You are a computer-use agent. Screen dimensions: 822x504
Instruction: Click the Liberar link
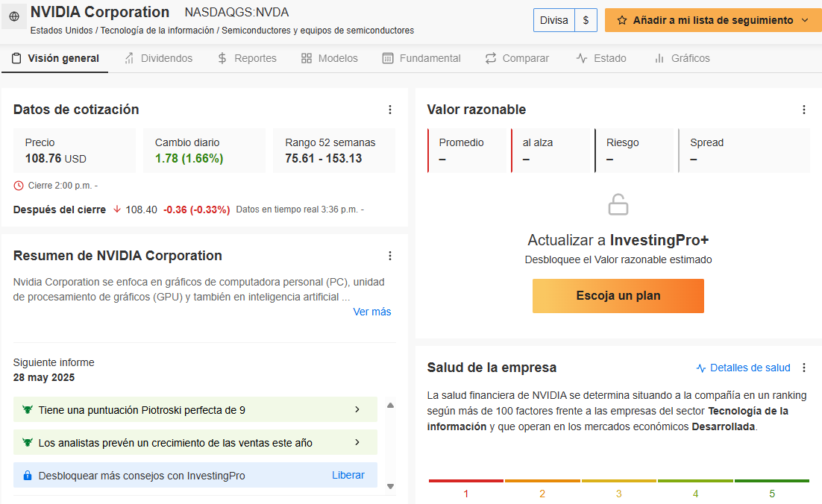(348, 475)
